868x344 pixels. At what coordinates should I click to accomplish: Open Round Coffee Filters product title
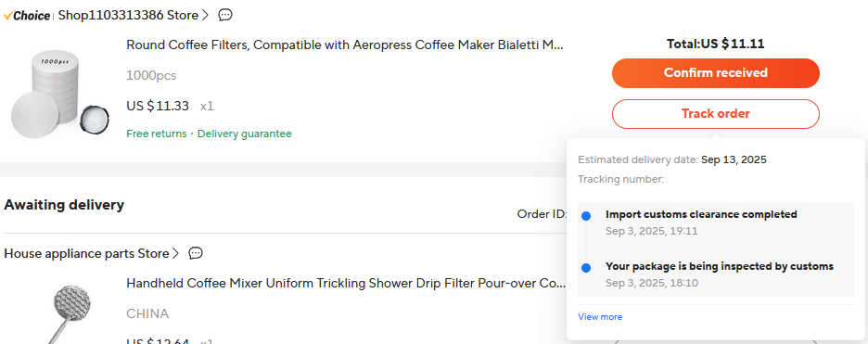coord(345,45)
